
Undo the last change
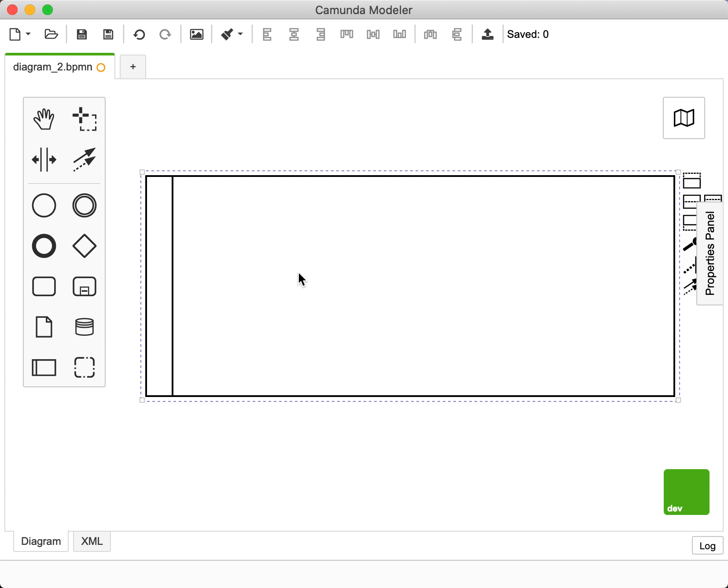(139, 34)
